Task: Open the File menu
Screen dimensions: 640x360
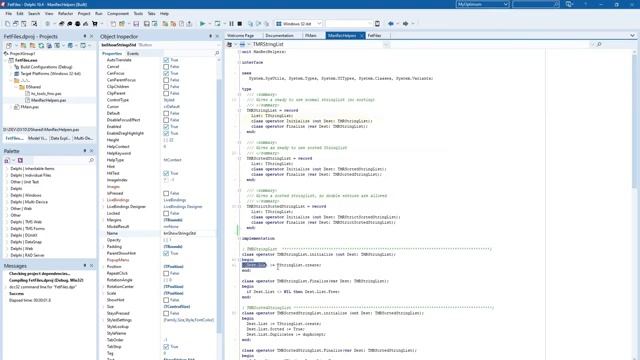Action: click(9, 13)
